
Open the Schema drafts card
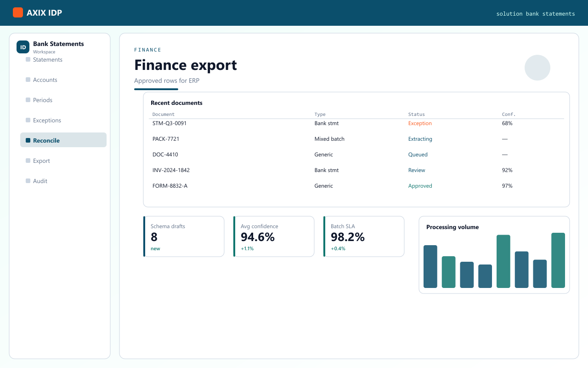click(x=184, y=236)
